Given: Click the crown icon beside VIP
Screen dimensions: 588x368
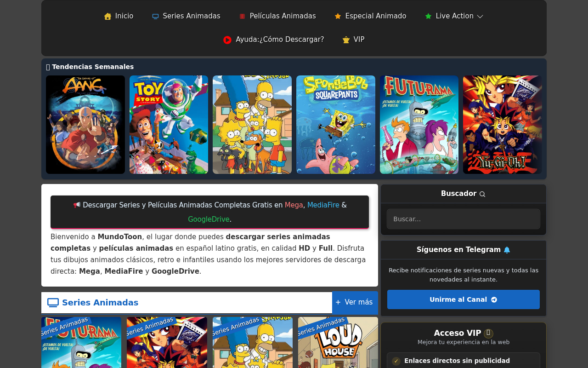Looking at the screenshot, I should coord(346,40).
